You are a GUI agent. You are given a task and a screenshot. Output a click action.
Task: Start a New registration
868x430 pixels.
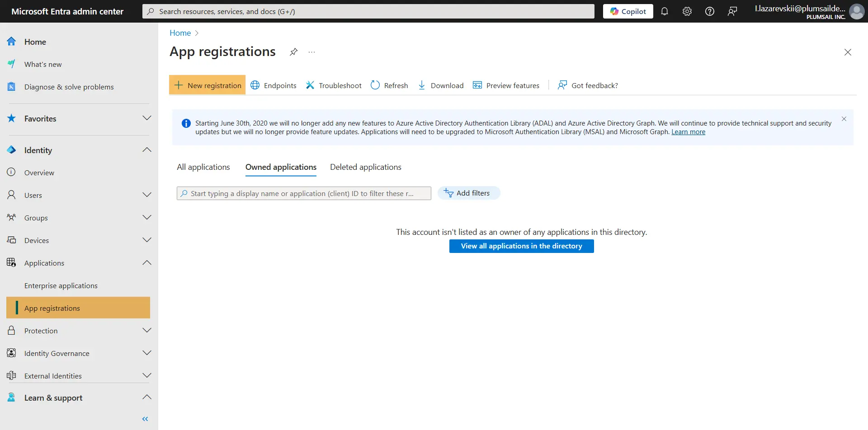208,85
